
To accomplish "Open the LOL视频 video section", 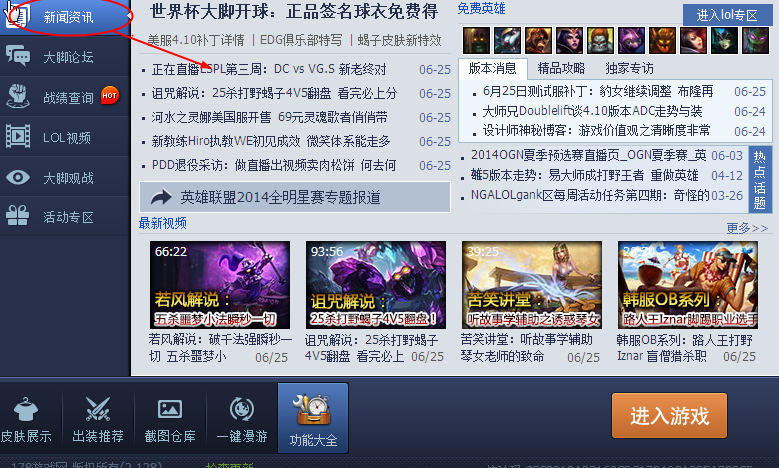I will (65, 137).
